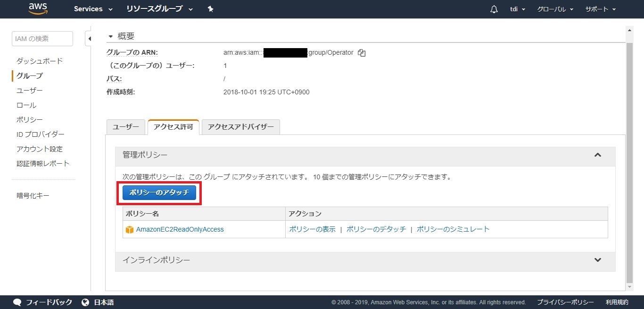
Task: Click the ポリシーのデタッチ link
Action: click(376, 229)
